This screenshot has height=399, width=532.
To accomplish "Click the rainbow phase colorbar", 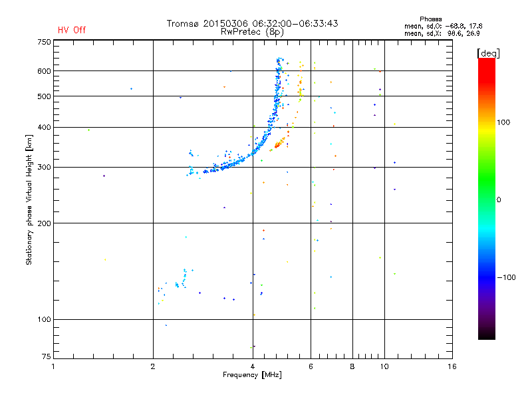I will (x=487, y=198).
